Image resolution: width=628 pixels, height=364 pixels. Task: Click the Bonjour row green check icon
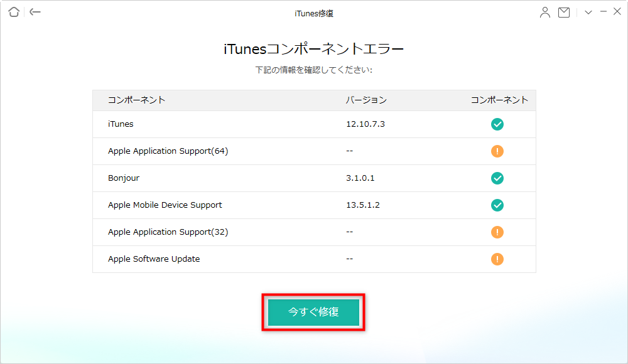pos(497,178)
